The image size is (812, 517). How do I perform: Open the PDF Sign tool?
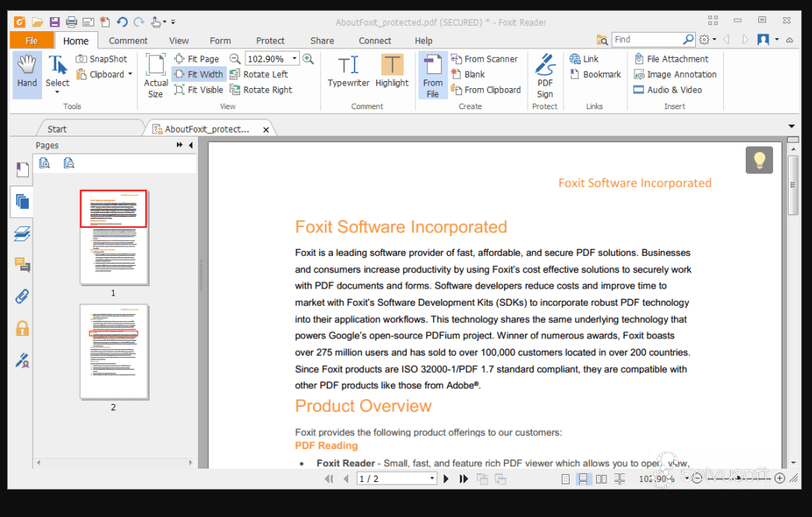pyautogui.click(x=545, y=76)
